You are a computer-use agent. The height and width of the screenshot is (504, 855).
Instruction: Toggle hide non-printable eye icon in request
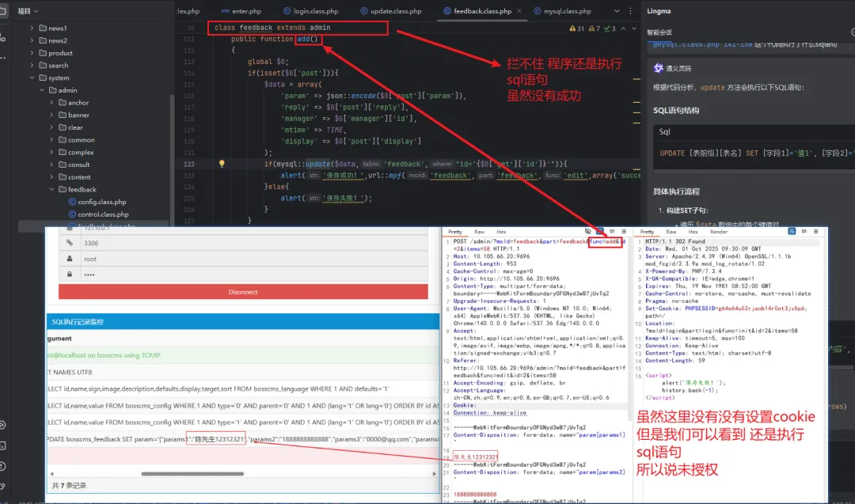click(x=587, y=232)
